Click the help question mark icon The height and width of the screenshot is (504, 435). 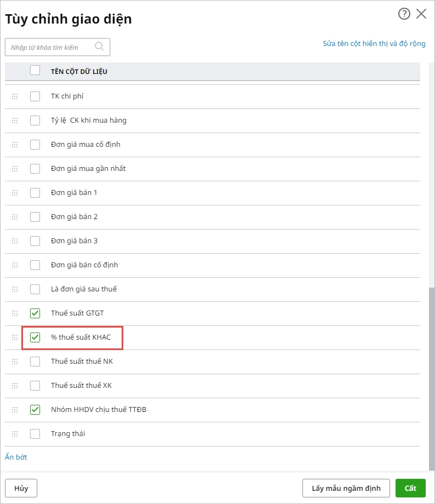(x=404, y=14)
